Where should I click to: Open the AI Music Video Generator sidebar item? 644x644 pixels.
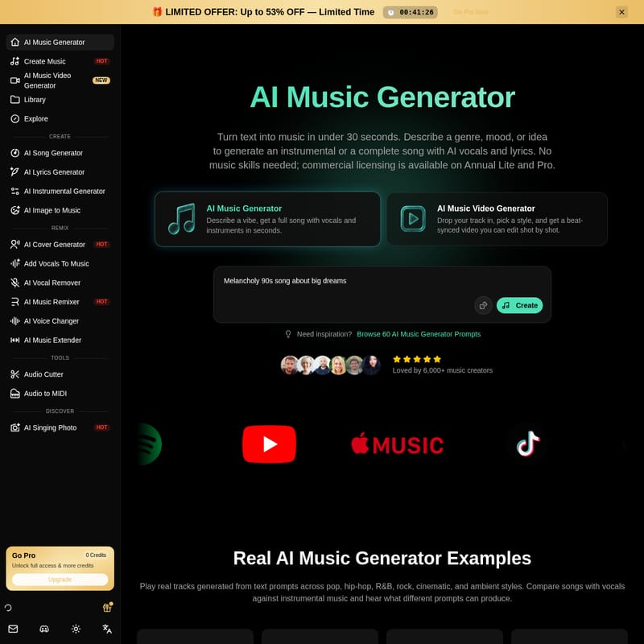click(60, 80)
